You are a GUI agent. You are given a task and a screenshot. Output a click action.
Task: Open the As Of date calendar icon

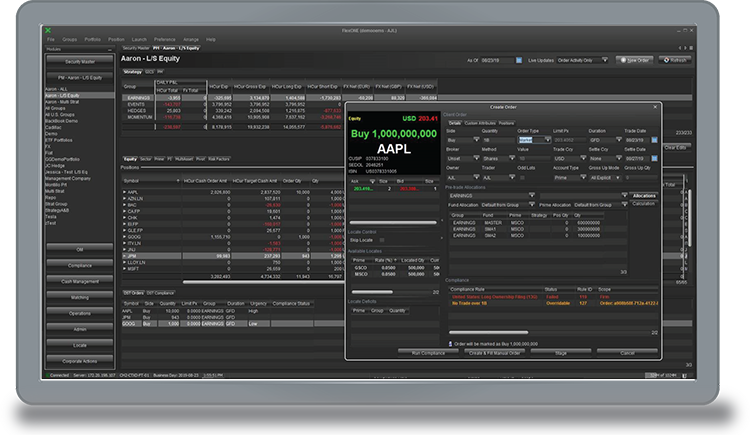click(x=518, y=60)
